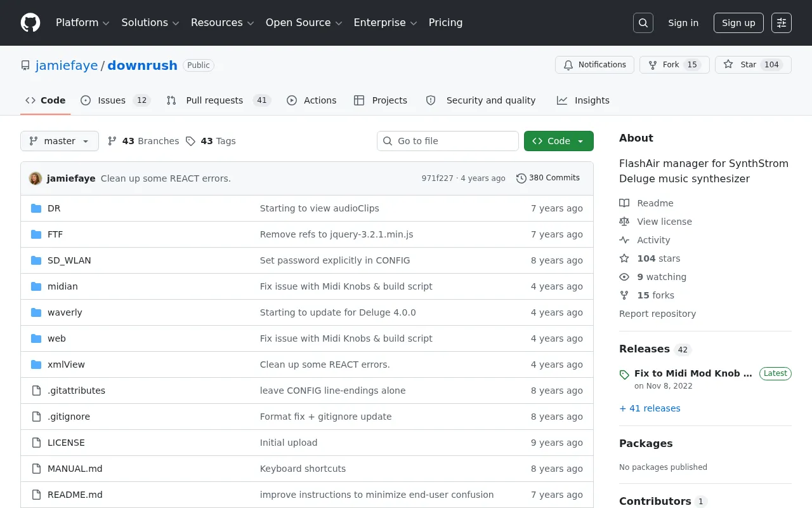Open the 380 Commits history link
The width and height of the screenshot is (812, 508).
click(548, 178)
